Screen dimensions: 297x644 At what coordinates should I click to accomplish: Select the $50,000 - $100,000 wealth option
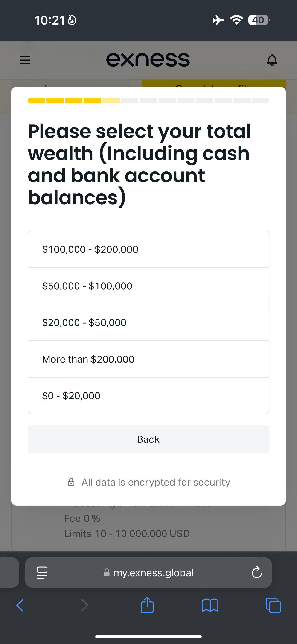point(148,286)
